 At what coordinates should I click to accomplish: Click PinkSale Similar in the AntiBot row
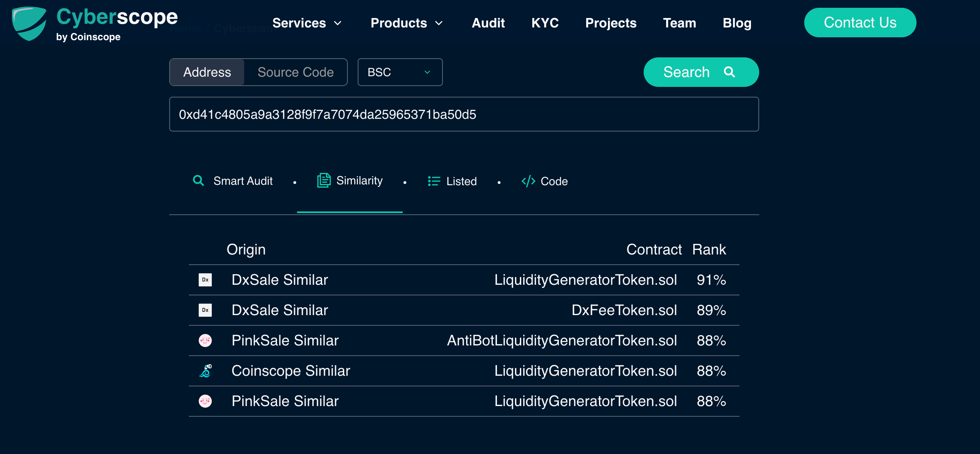285,340
